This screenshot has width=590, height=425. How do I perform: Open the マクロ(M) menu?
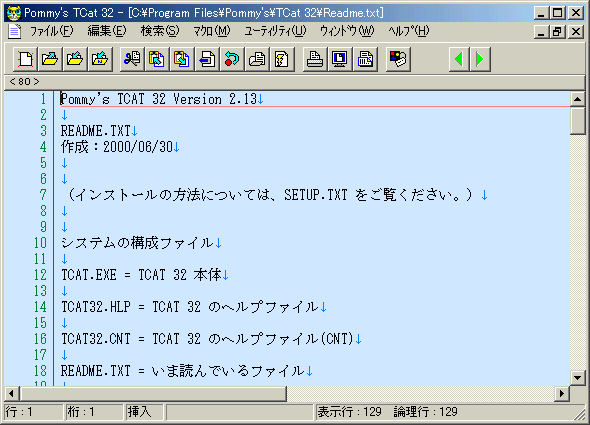pos(211,31)
